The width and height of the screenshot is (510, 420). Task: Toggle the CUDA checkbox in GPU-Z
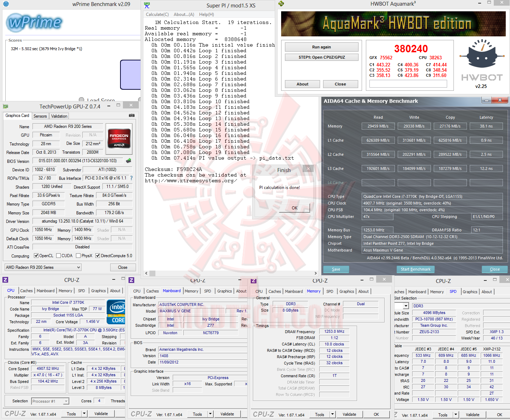point(58,256)
